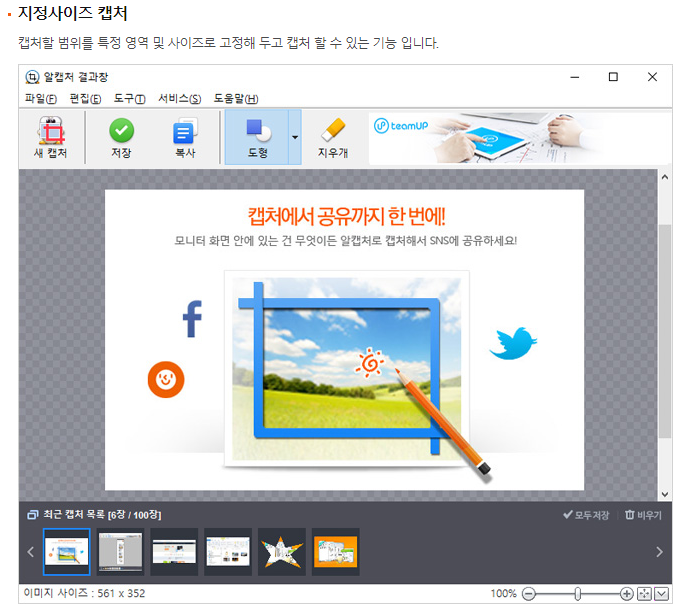Viewport: 679px width, 610px height.
Task: Select the star-shaped capture thumbnail
Action: [x=282, y=552]
